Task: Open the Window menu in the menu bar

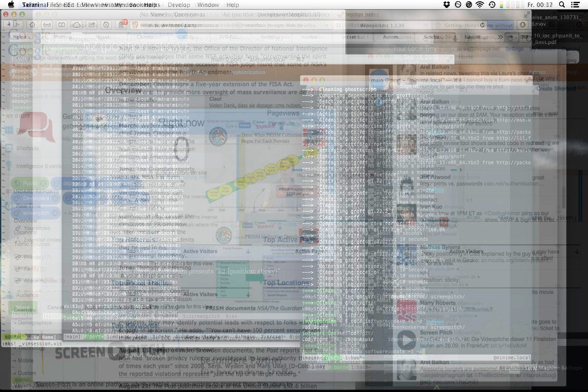Action: click(x=208, y=5)
